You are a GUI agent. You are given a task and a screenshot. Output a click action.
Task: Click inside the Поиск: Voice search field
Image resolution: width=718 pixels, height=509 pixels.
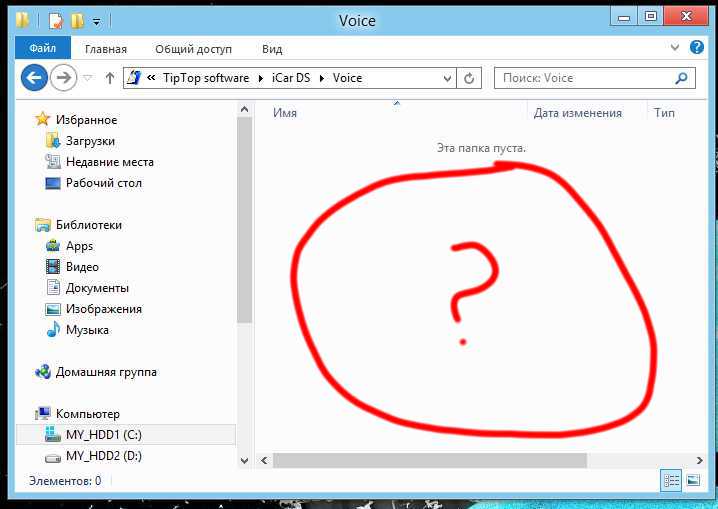click(x=580, y=78)
